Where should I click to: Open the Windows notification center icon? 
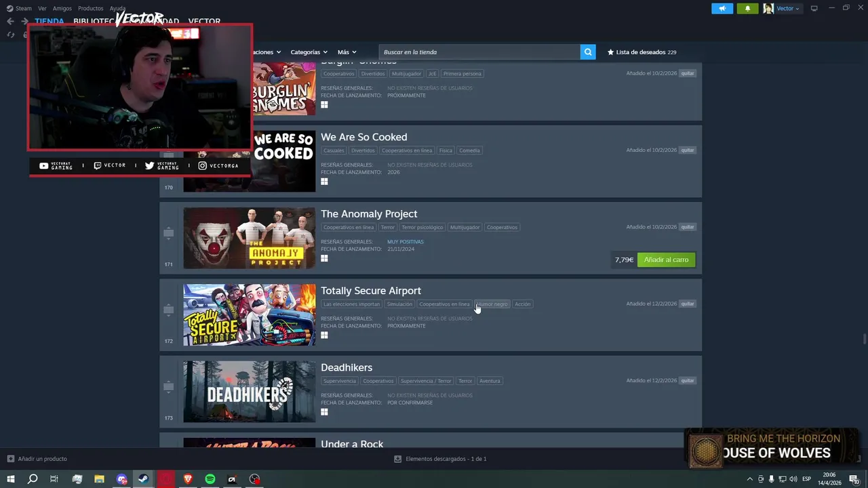(854, 479)
